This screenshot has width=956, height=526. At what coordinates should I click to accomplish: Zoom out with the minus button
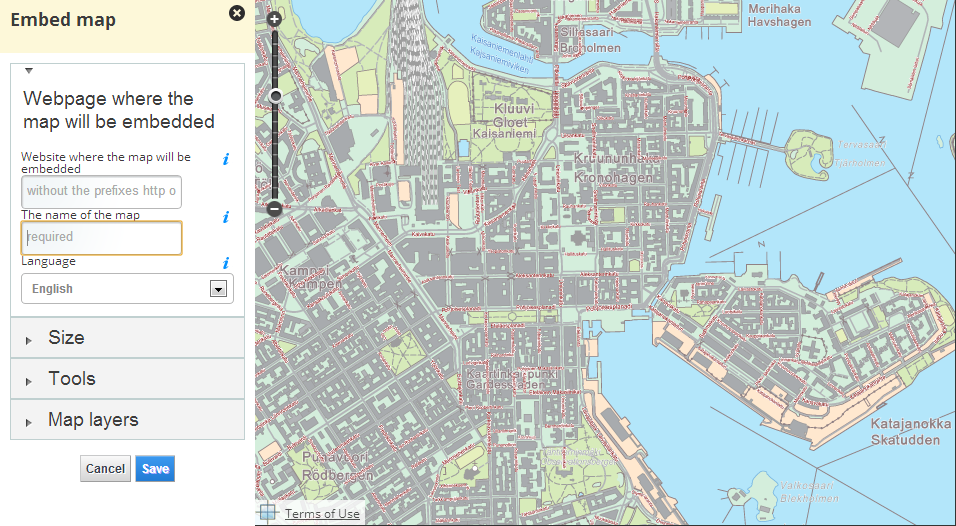tap(274, 208)
